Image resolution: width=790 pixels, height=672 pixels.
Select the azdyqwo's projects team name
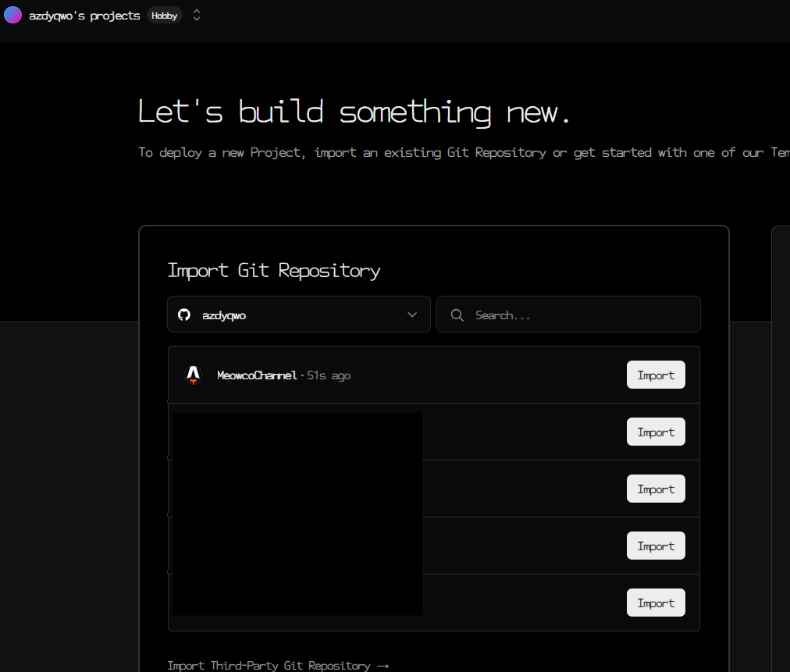click(84, 16)
